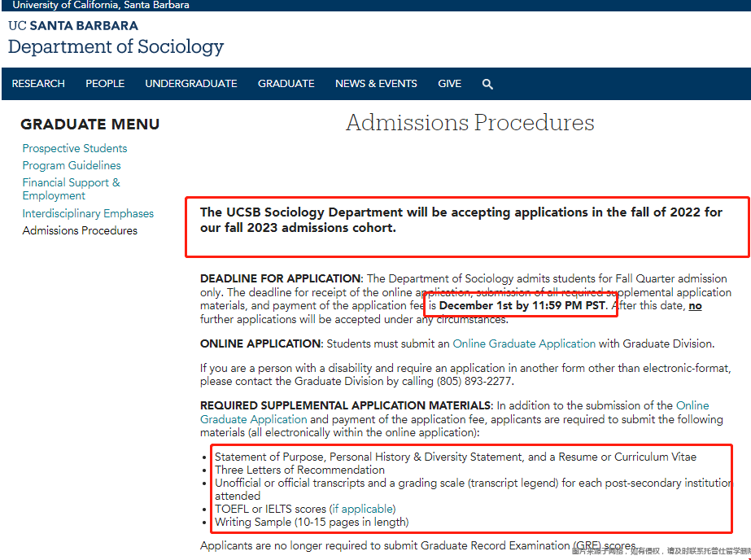Open the People menu
The image size is (751, 560).
tap(105, 84)
